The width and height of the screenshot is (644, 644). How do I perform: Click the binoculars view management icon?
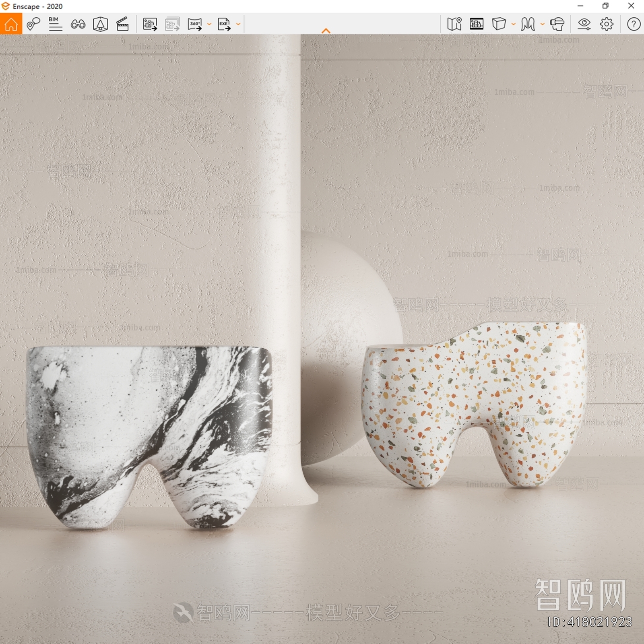click(78, 24)
